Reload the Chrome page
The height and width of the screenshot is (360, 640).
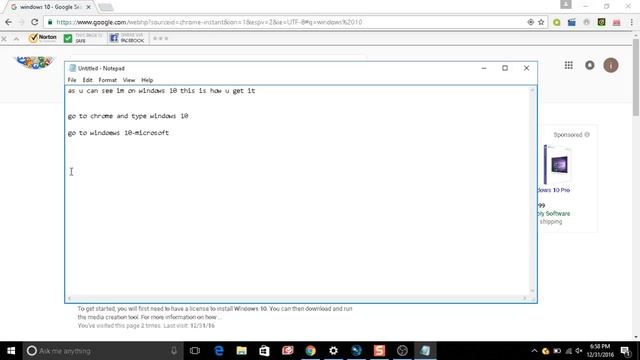[x=35, y=22]
